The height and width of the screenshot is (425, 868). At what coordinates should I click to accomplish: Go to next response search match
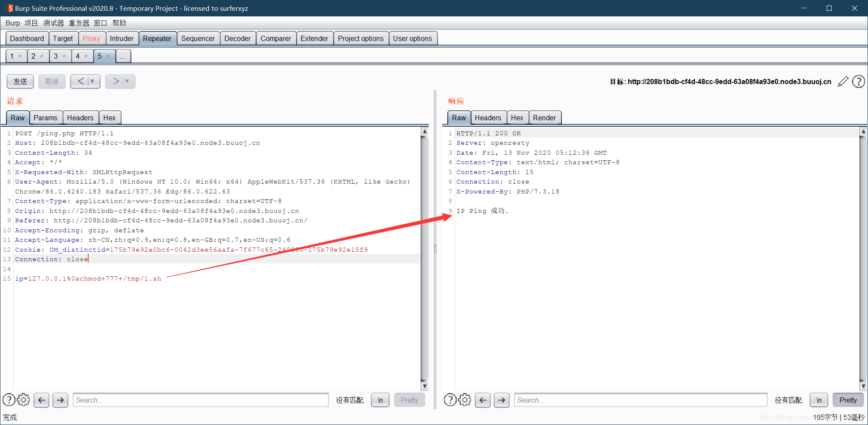point(502,400)
